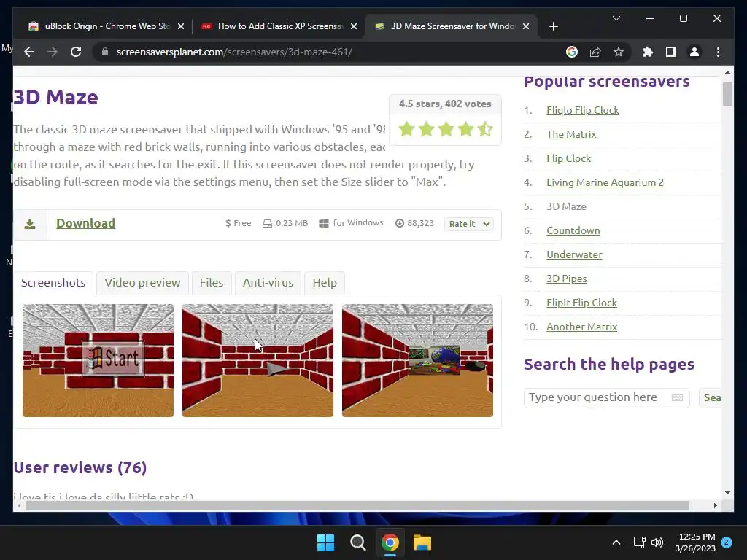747x560 pixels.
Task: Select the Screenshots tab
Action: [x=53, y=283]
